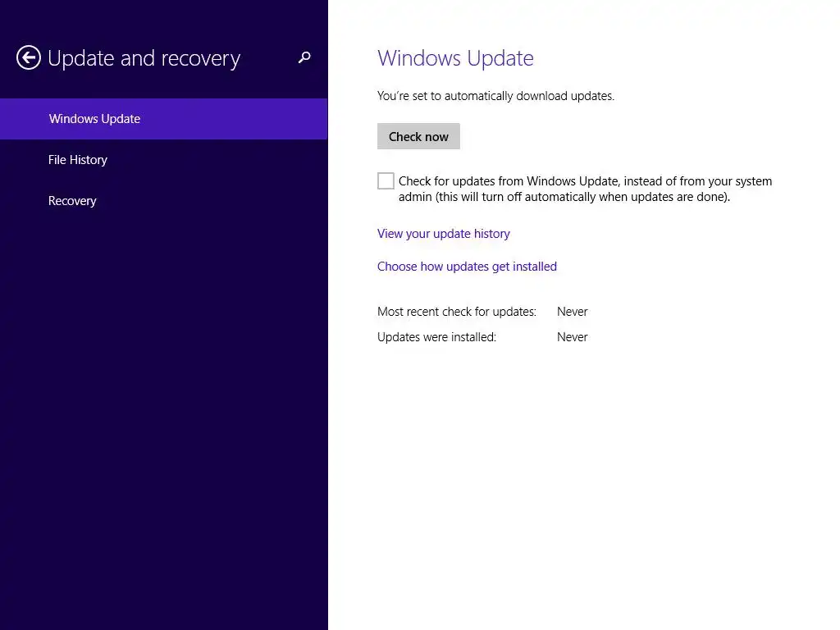Click Choose how updates get installed

point(467,267)
